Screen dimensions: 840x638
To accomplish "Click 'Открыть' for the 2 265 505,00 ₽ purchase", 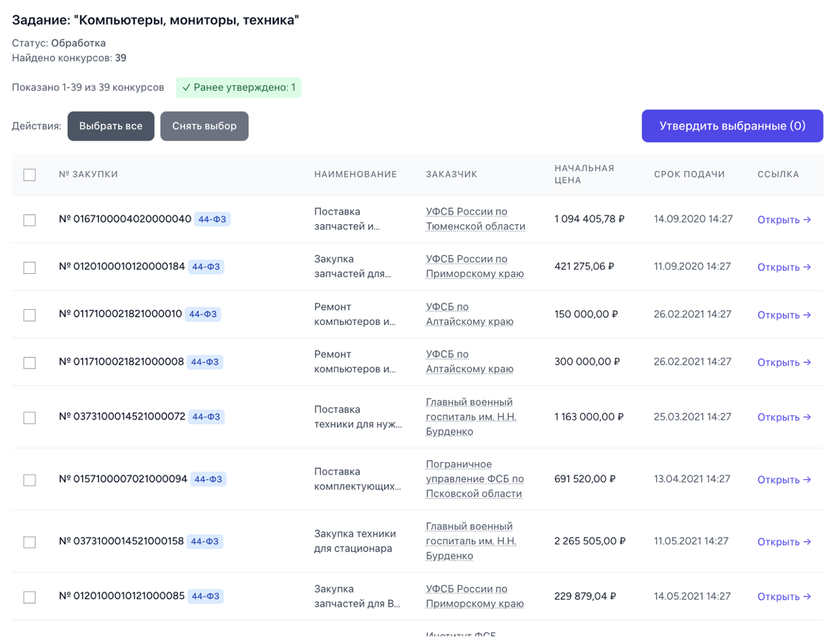I will click(x=784, y=541).
